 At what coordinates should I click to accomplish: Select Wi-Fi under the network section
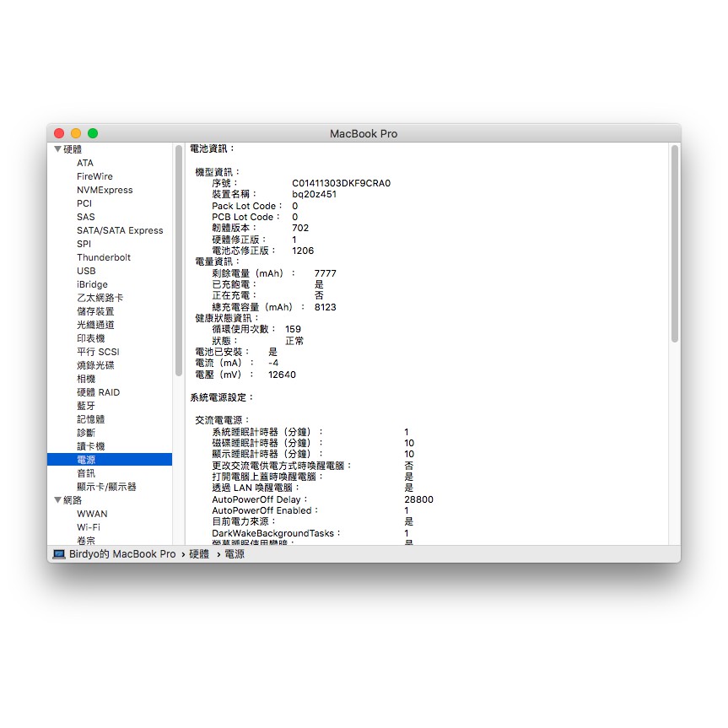tap(89, 527)
